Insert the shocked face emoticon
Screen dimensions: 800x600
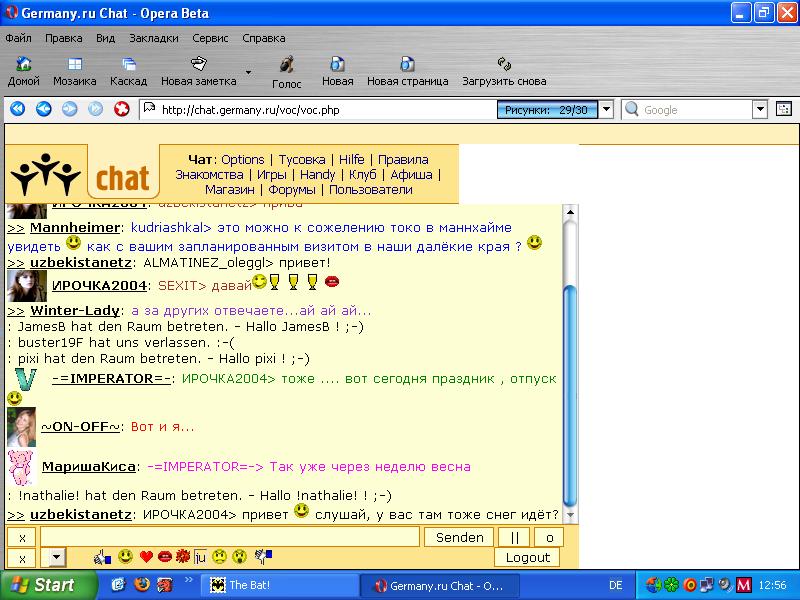coord(240,557)
